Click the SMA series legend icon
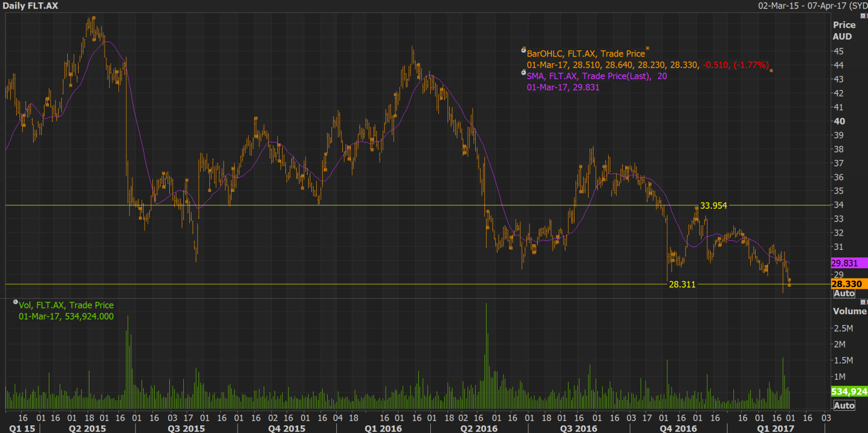 click(524, 72)
